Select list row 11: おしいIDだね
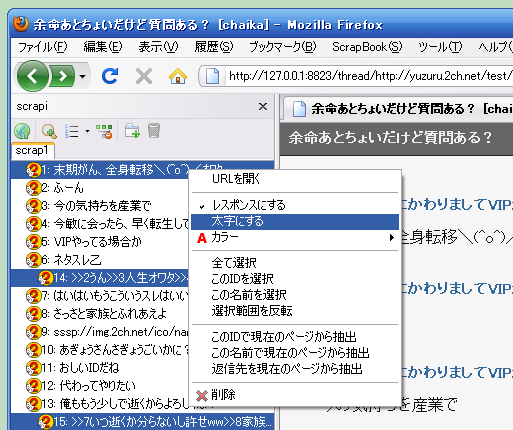The width and height of the screenshot is (513, 430). [x=100, y=368]
